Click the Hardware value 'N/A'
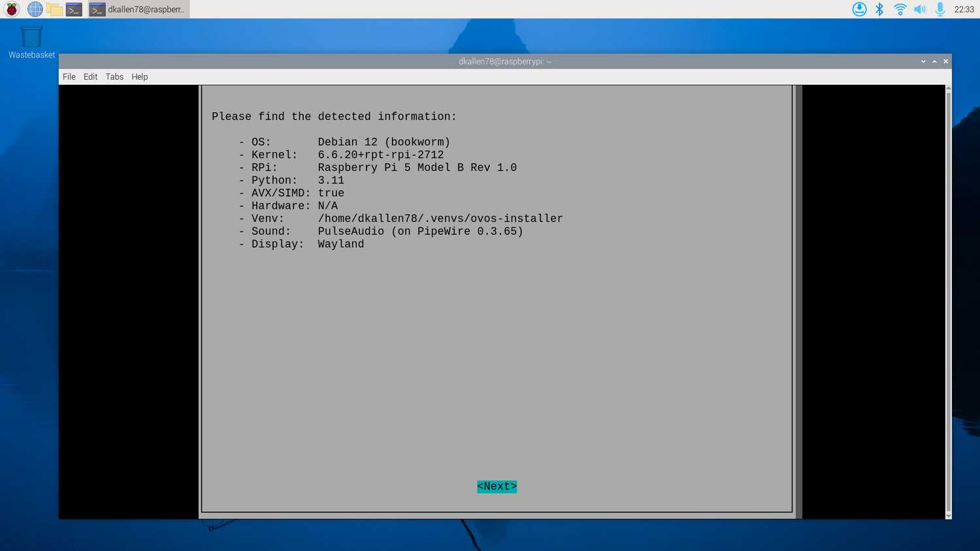Viewport: 980px width, 551px height. 328,206
